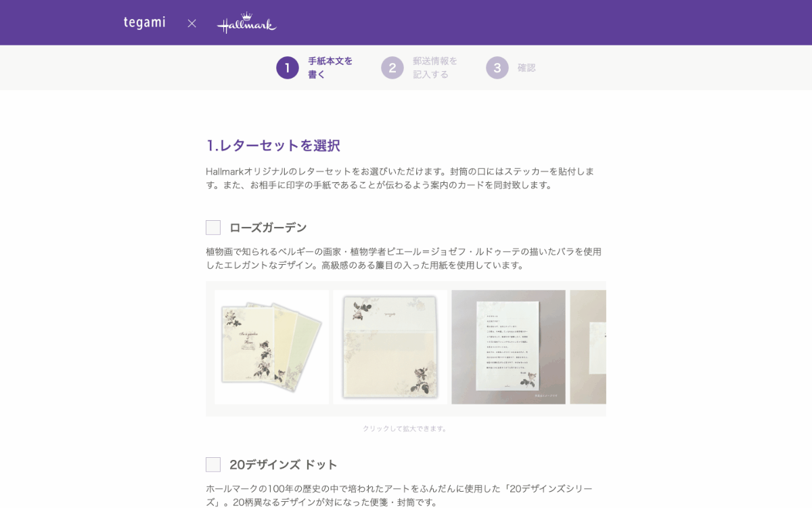Click the ローズガーデン label text

coord(268,228)
